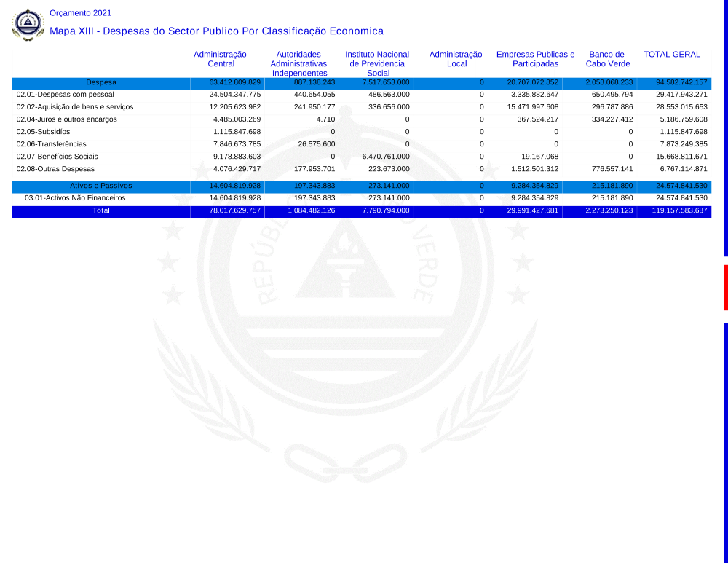The image size is (728, 563).
Task: Click the Banco de Cabo Verde header
Action: pos(607,59)
